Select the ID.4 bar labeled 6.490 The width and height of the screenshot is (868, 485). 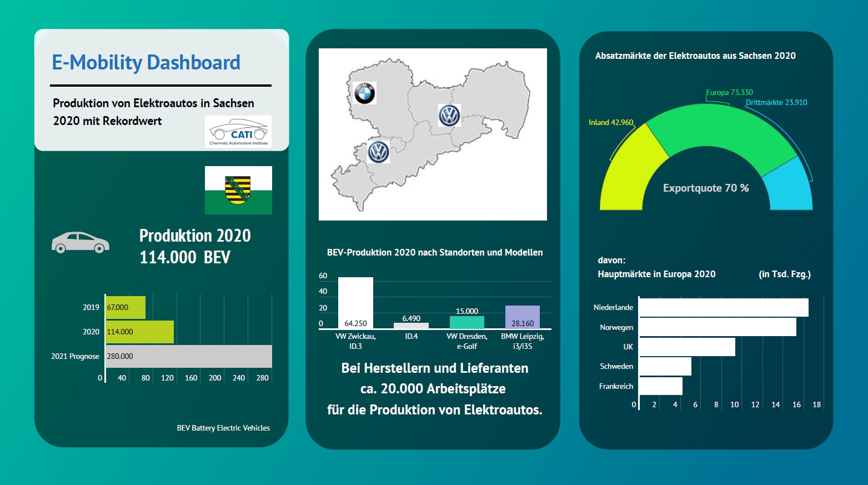411,326
